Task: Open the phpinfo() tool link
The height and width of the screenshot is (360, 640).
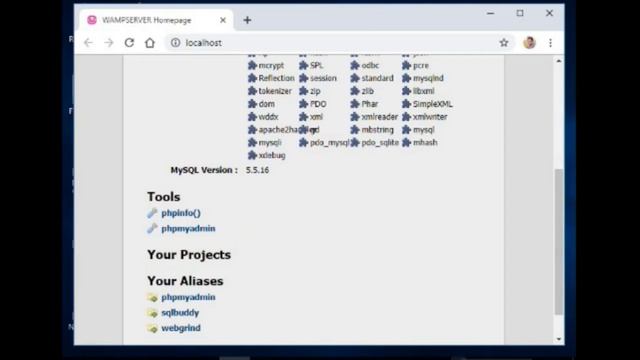Action: coord(181,213)
